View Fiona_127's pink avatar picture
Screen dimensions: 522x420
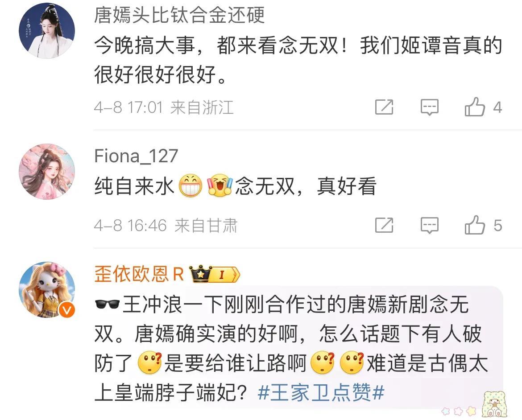(x=47, y=171)
